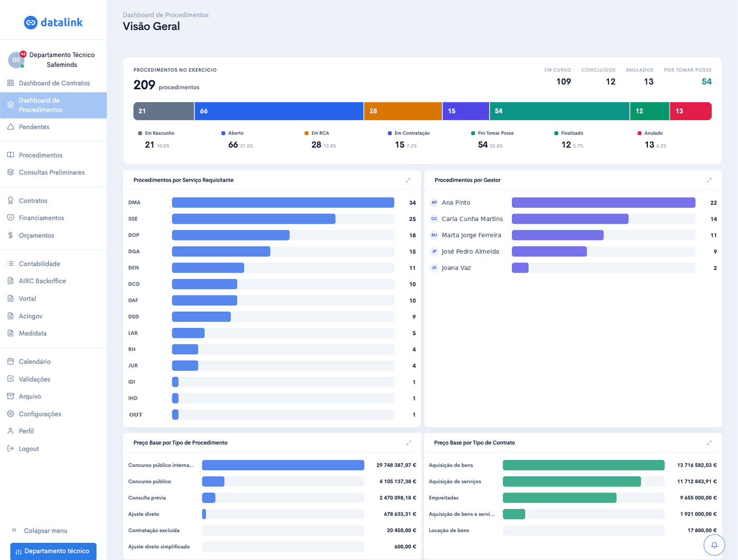Open Dashboard de Contratos menu item
738x560 pixels.
53,83
